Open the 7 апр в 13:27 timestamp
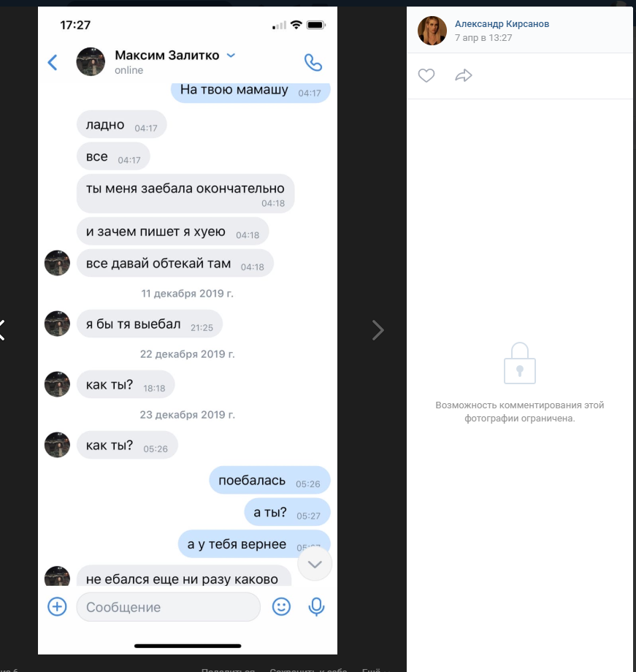This screenshot has width=636, height=672. click(x=483, y=38)
